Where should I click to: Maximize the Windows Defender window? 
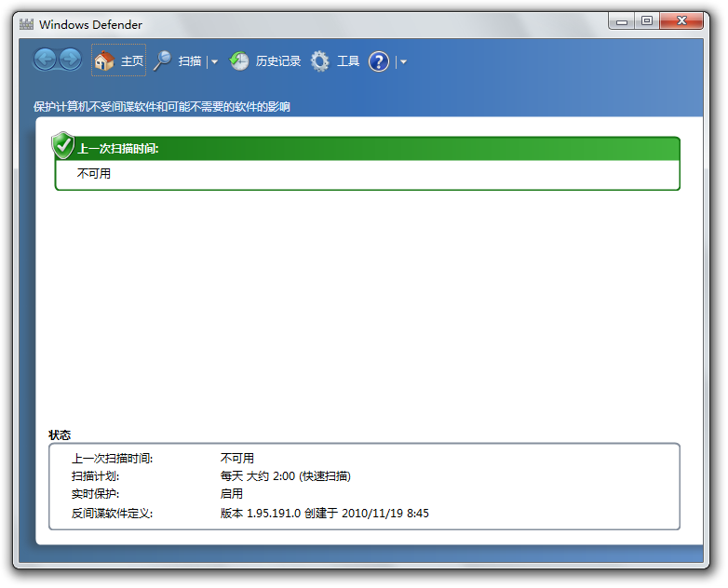click(x=647, y=21)
